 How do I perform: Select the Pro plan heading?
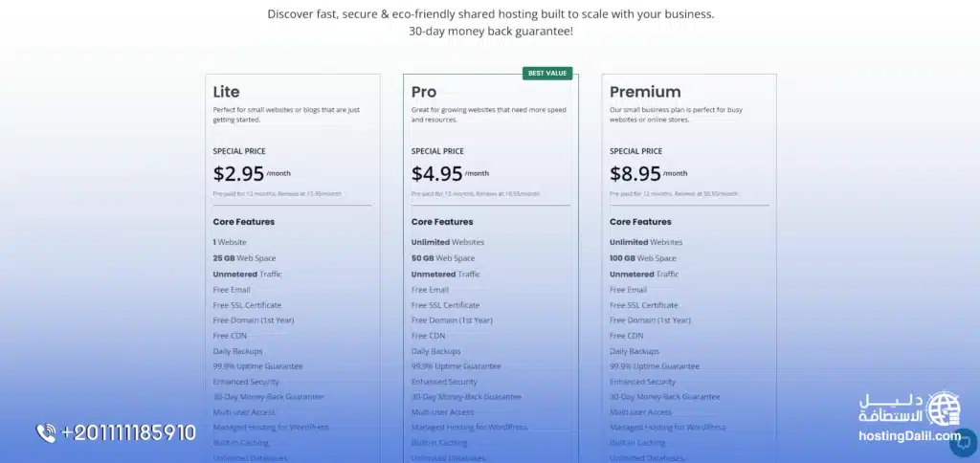click(424, 92)
